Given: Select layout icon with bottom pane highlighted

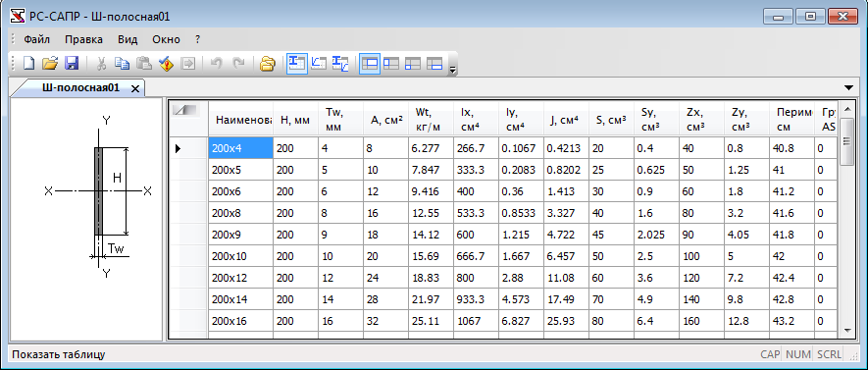Looking at the screenshot, I should coord(434,64).
